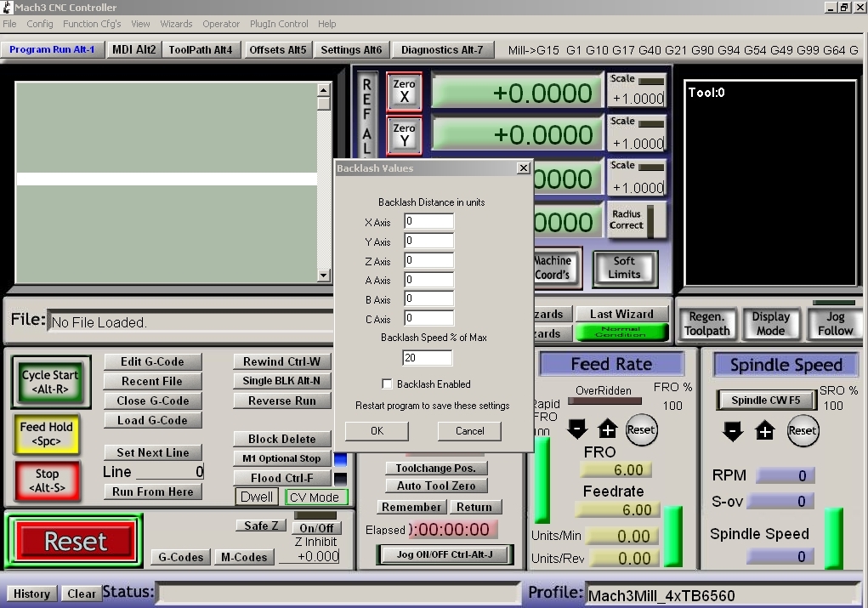Viewport: 868px width, 608px height.
Task: Click OK in the Backlash Values dialog
Action: click(x=377, y=431)
